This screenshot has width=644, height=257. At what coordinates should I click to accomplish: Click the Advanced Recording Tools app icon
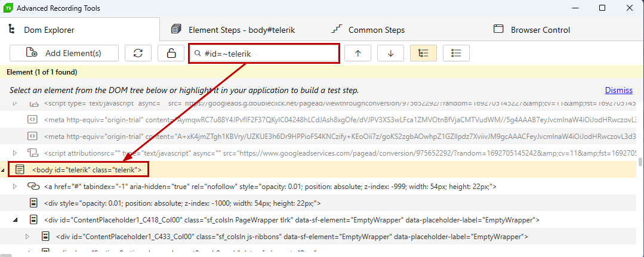pos(7,8)
